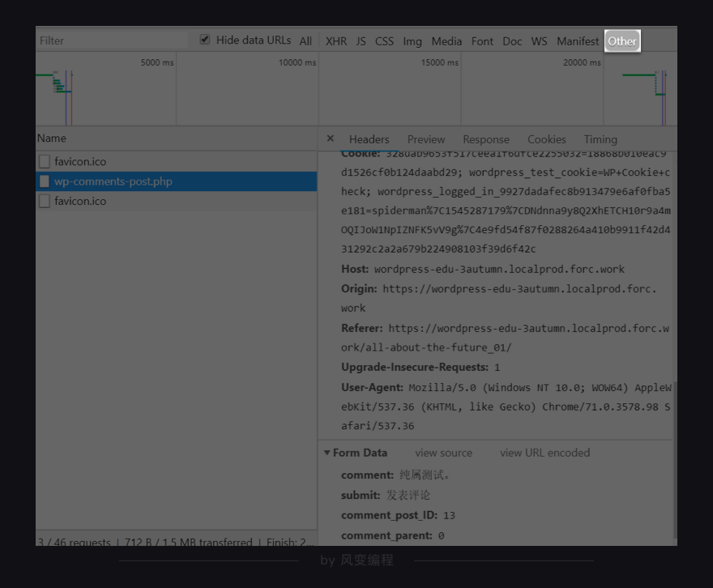The width and height of the screenshot is (713, 588).
Task: Select the wp-comments-post.php request
Action: pyautogui.click(x=177, y=181)
